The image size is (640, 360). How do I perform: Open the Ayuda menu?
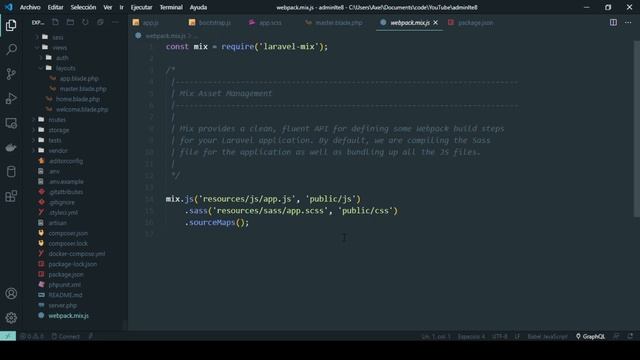pos(198,7)
